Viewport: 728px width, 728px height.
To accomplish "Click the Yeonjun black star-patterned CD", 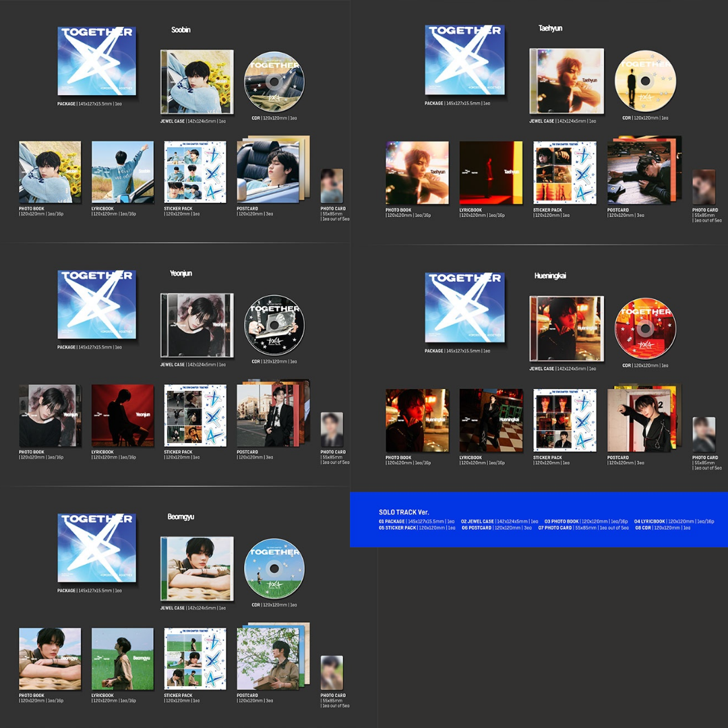I will pos(274,325).
